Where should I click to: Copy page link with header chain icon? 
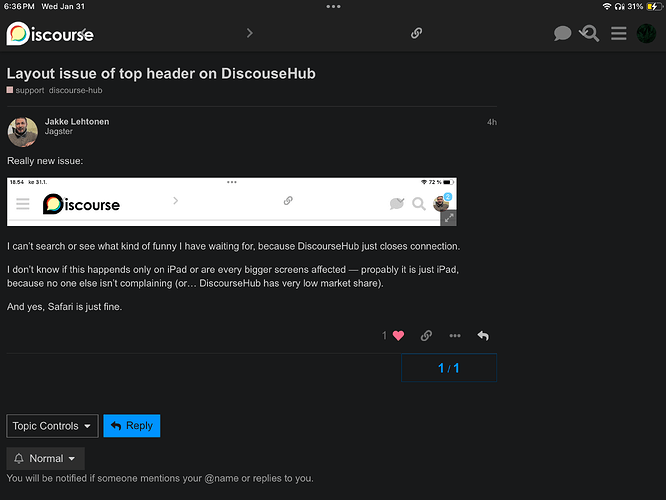416,33
